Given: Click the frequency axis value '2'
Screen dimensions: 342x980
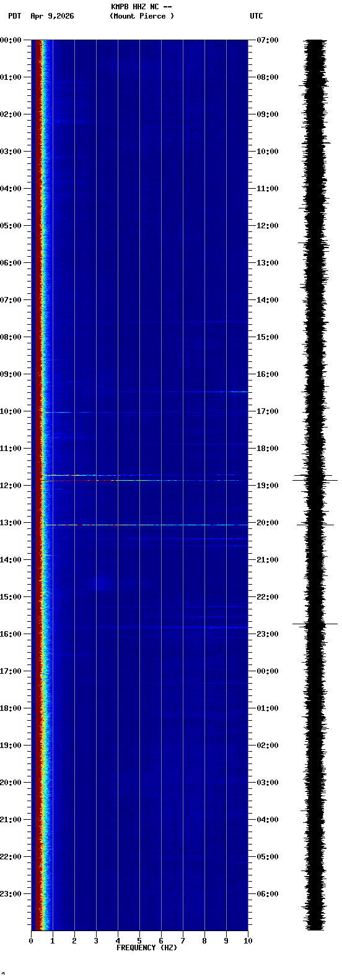Looking at the screenshot, I should pyautogui.click(x=74, y=941).
